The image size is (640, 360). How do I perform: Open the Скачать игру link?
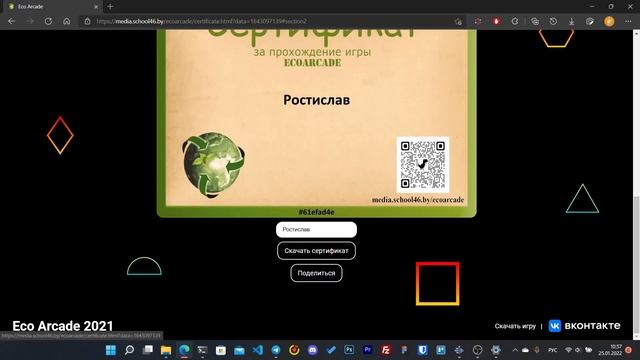tap(515, 326)
